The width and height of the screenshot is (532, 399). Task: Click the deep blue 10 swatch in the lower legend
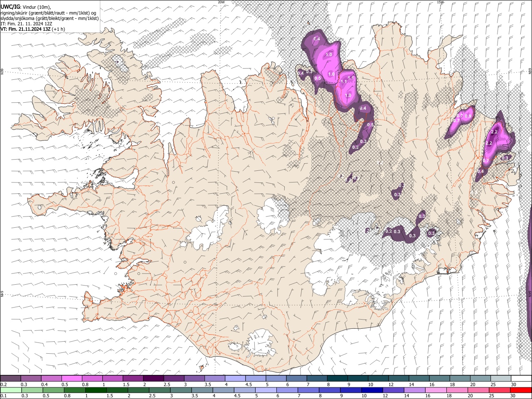click(x=372, y=390)
